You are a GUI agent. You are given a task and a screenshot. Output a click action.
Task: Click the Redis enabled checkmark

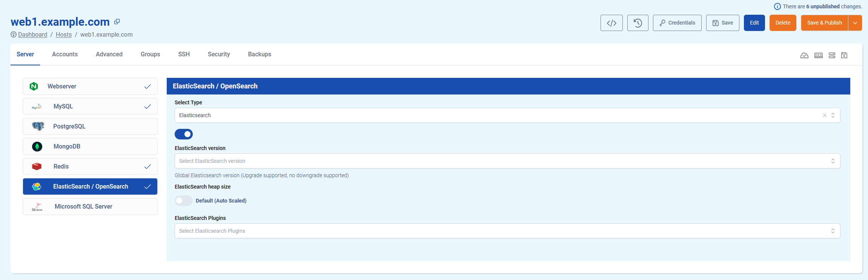pyautogui.click(x=147, y=167)
